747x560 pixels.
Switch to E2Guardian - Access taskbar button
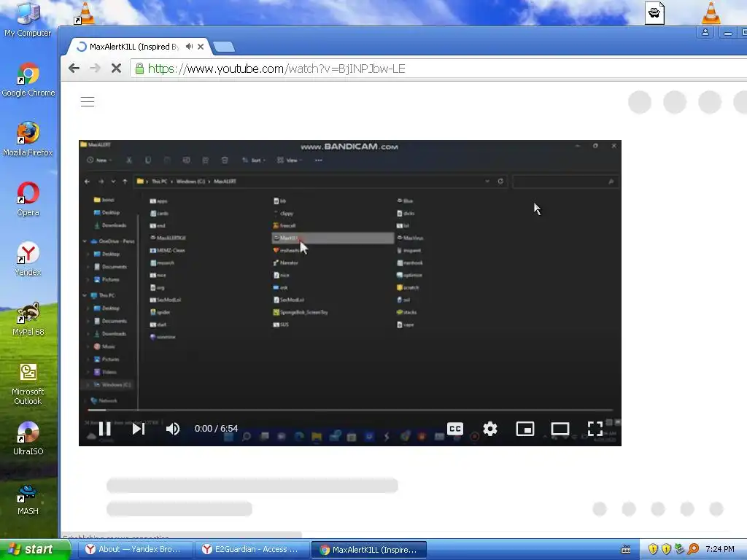click(252, 550)
